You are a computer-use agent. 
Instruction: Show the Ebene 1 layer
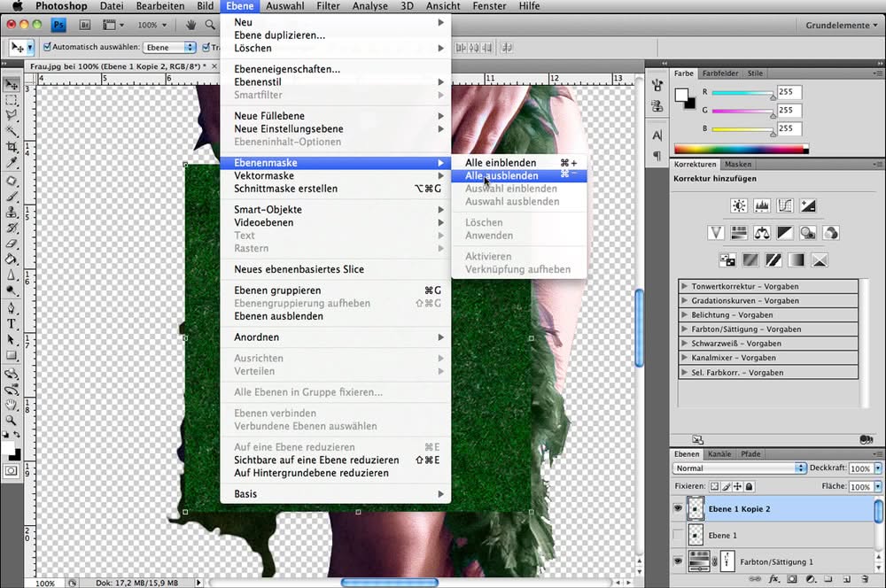click(x=678, y=535)
